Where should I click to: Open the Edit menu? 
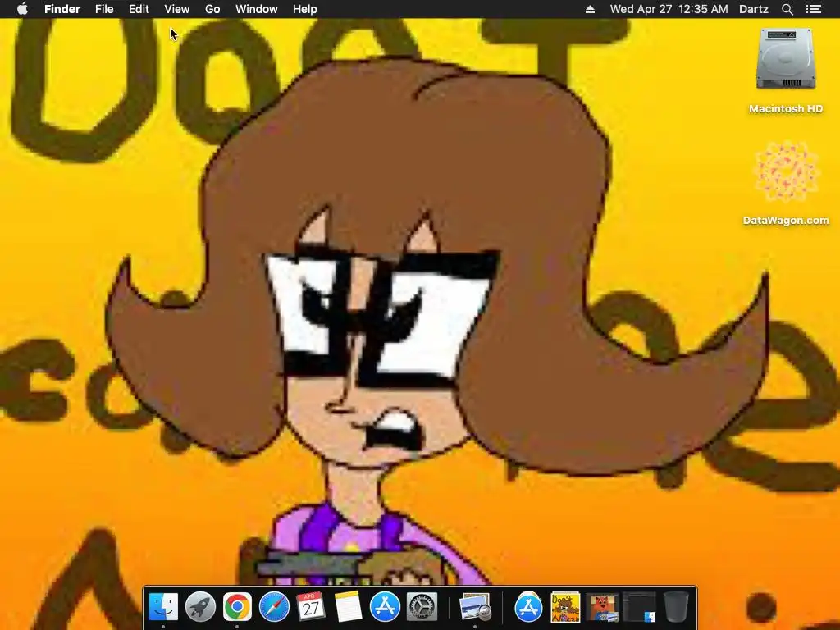point(139,9)
